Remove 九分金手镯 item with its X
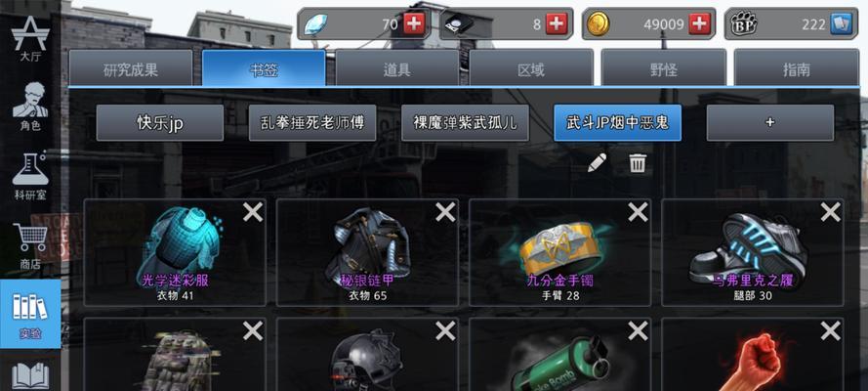The width and height of the screenshot is (868, 391). click(638, 211)
